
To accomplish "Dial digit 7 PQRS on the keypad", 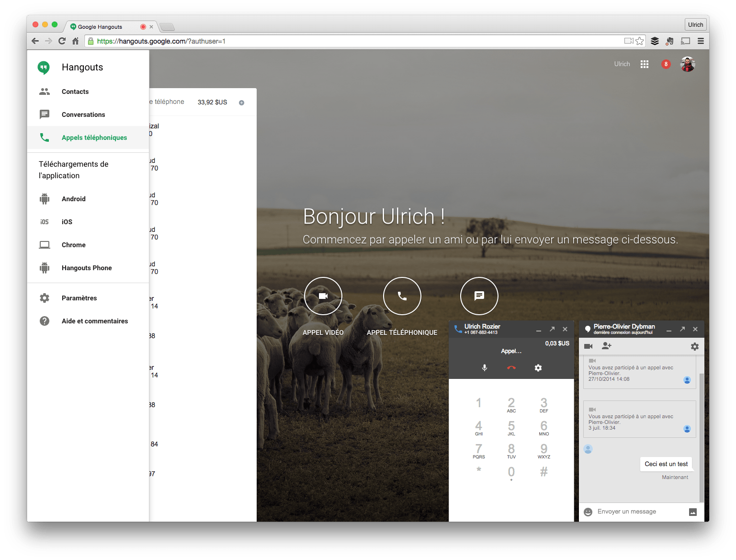I will tap(479, 451).
